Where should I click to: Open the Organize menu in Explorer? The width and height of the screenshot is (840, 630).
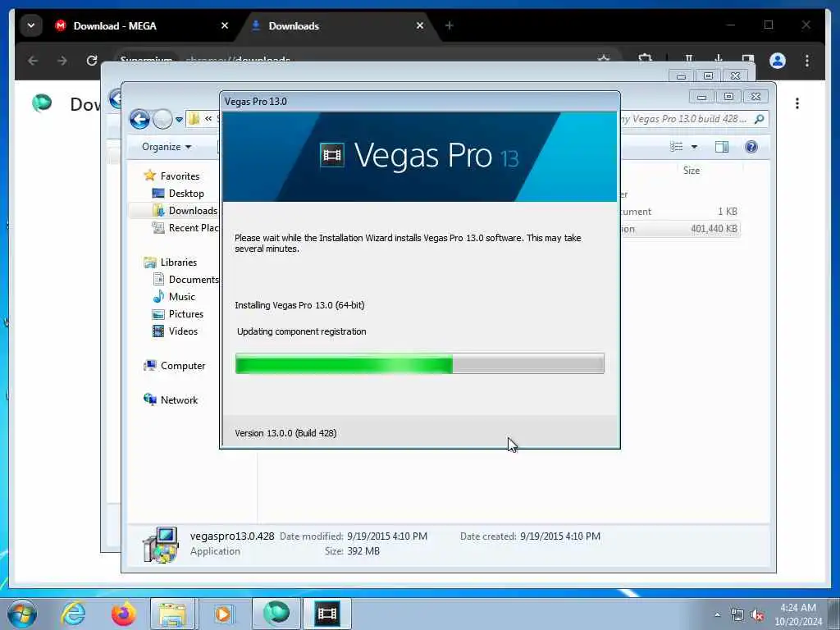pyautogui.click(x=167, y=147)
